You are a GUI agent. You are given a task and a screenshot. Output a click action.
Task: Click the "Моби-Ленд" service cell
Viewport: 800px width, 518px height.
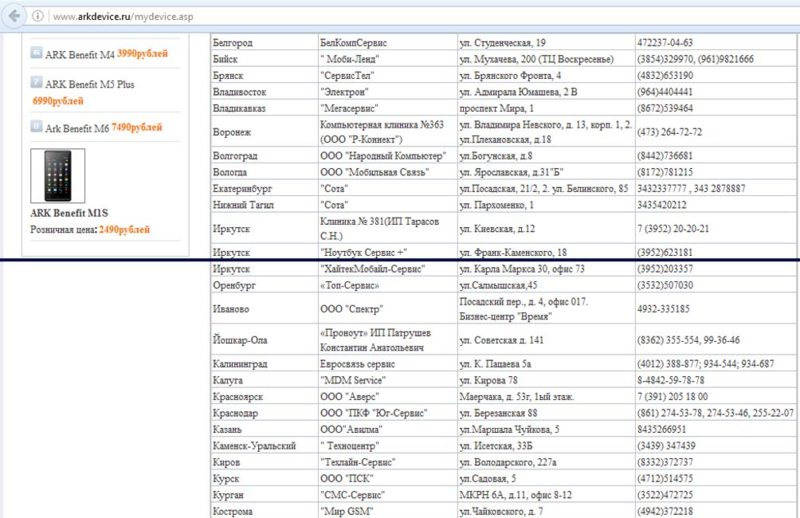[x=388, y=59]
